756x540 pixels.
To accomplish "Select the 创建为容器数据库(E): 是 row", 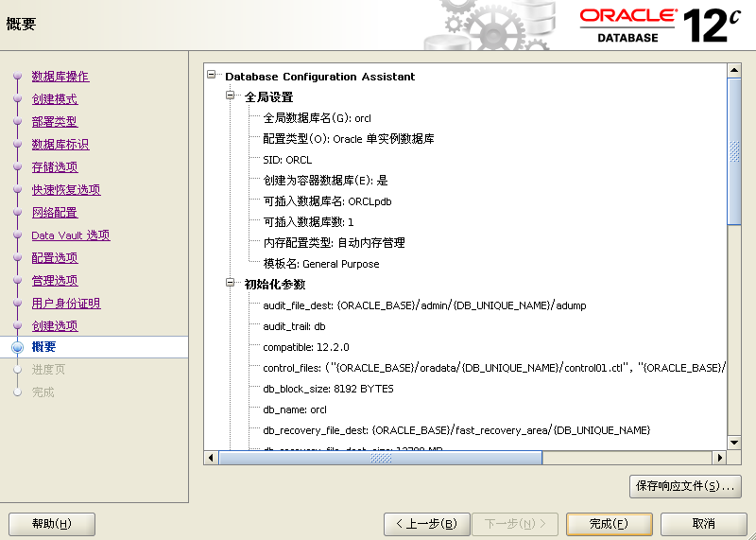I will click(325, 181).
